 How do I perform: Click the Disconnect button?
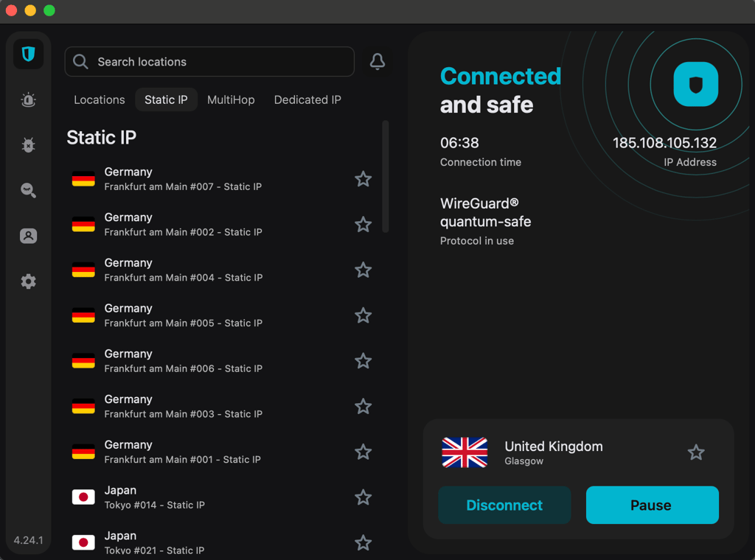(x=504, y=505)
